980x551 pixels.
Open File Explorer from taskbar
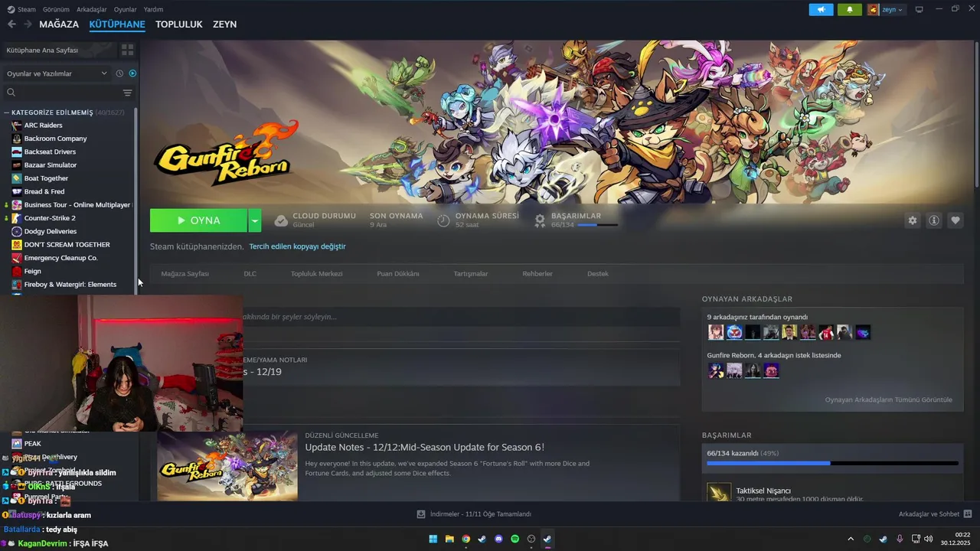click(x=449, y=539)
